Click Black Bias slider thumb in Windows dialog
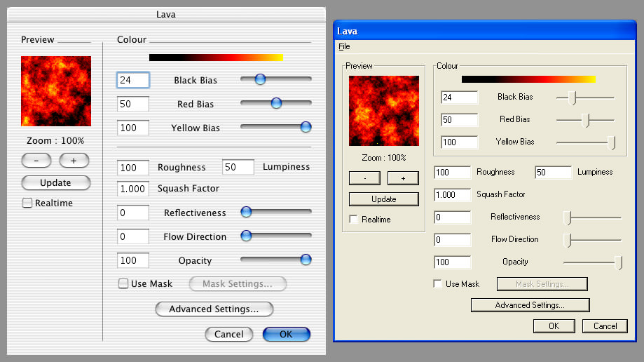Image resolution: width=644 pixels, height=362 pixels. pyautogui.click(x=573, y=98)
